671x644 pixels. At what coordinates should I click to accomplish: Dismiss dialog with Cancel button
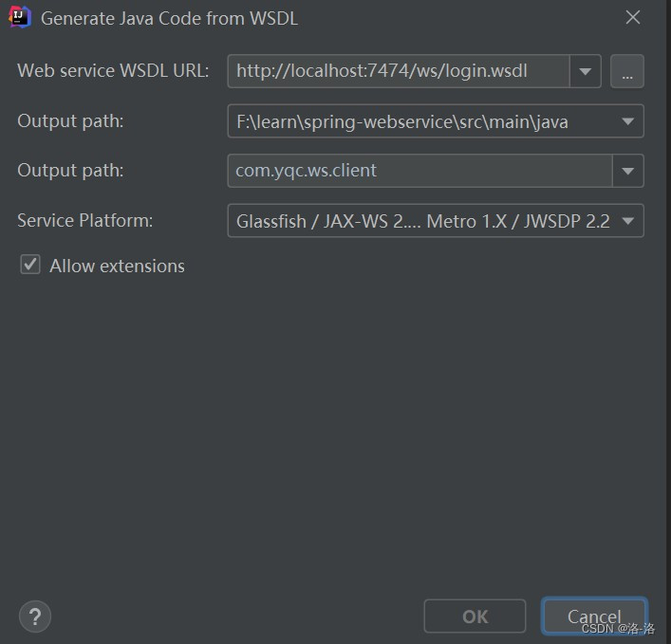tap(594, 616)
